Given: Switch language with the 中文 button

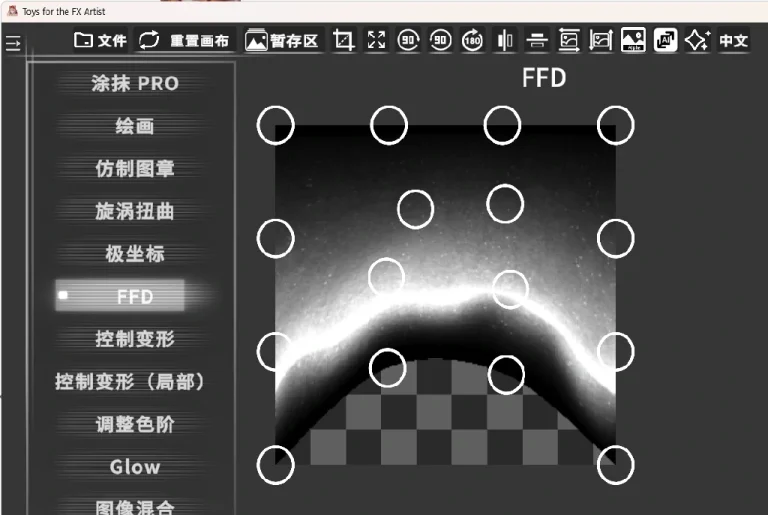Looking at the screenshot, I should point(734,41).
